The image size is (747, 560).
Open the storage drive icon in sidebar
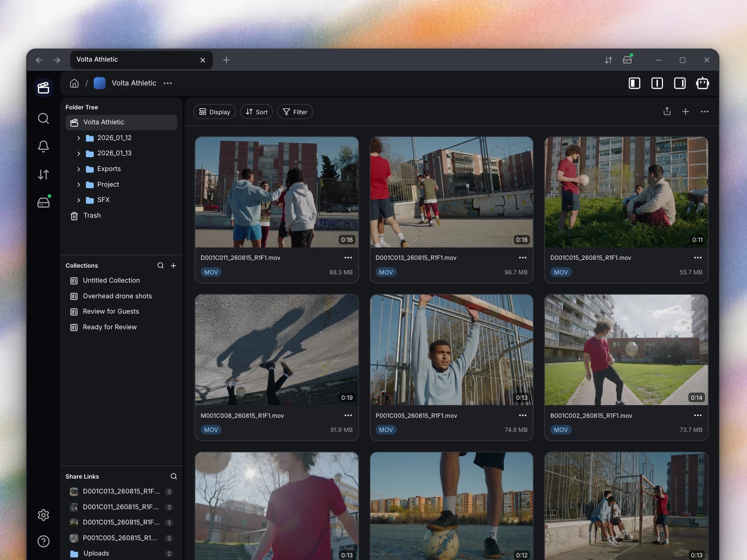point(44,202)
